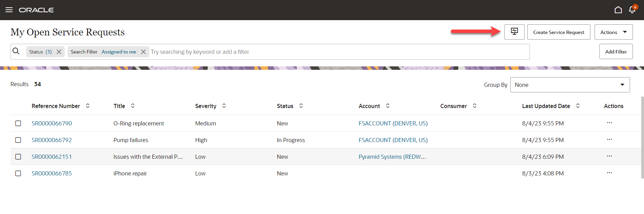The height and width of the screenshot is (214, 644).
Task: Select checkbox for SR0000066790
Action: point(18,123)
